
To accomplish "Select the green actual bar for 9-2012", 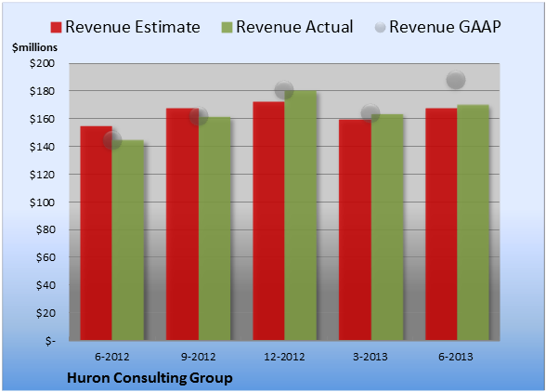I will point(214,229).
